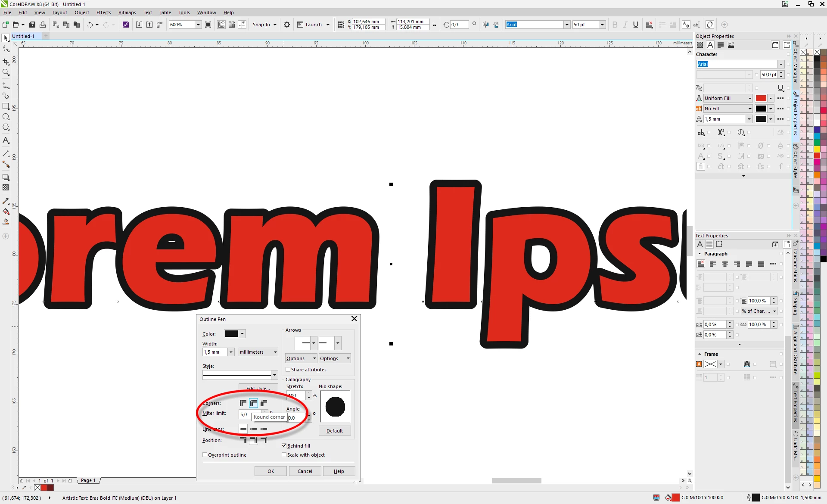
Task: Open the Bitmaps menu
Action: [127, 12]
